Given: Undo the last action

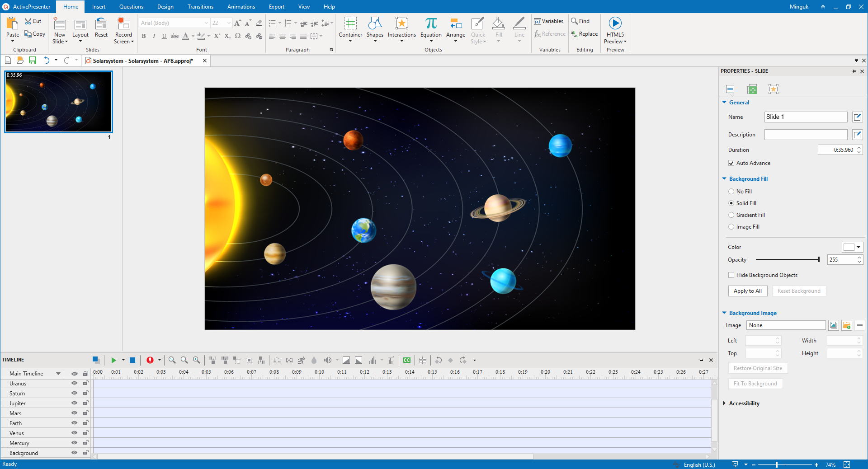Looking at the screenshot, I should point(46,60).
